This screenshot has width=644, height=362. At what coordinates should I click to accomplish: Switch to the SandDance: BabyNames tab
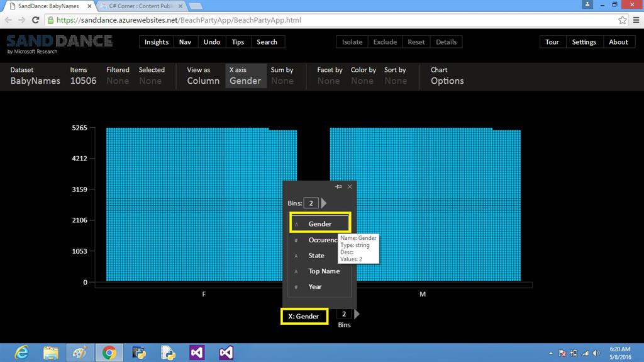[49, 6]
